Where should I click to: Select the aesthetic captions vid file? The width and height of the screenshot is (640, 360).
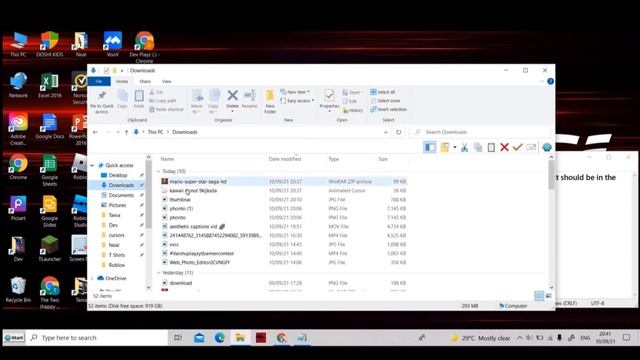pos(284,227)
